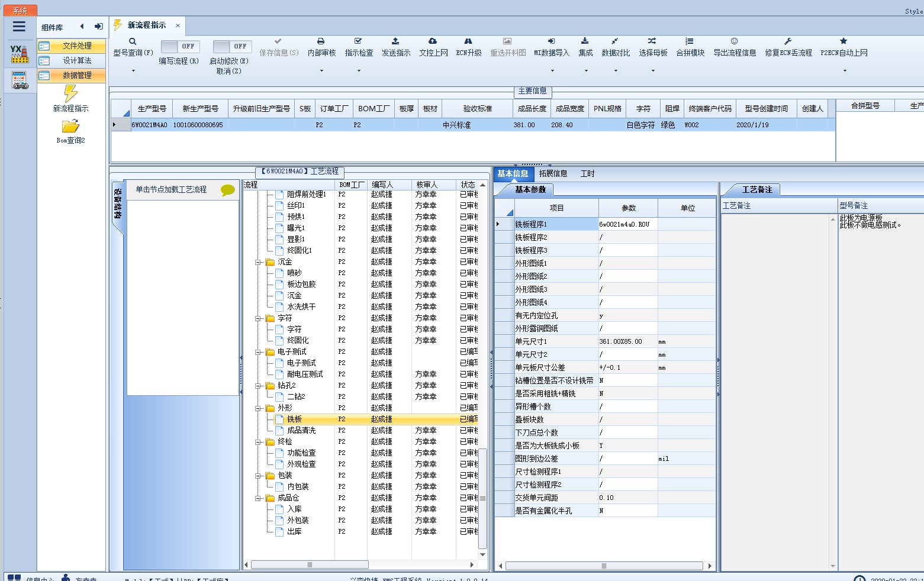Edit 铣板程序1 parameter value field

[627, 224]
